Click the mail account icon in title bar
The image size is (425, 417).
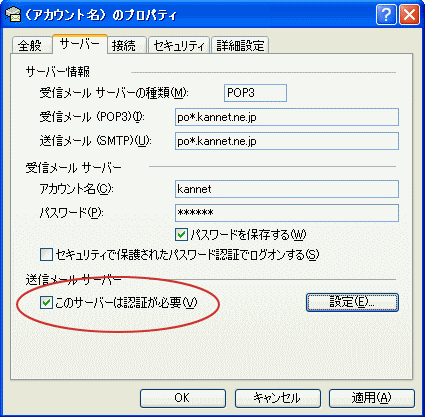tap(13, 15)
